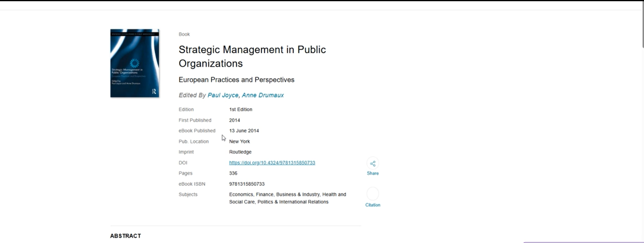Click the Book type label above title
Screen dimensions: 644x243
[184, 34]
